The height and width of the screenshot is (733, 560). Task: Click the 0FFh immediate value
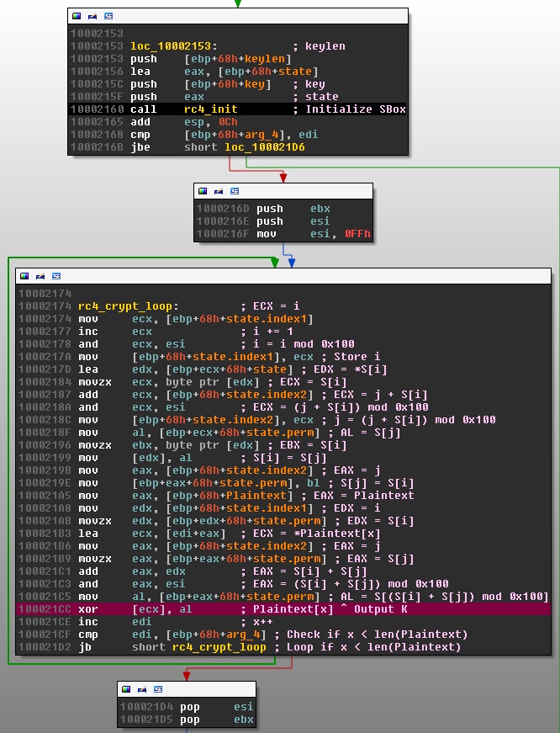click(x=357, y=234)
